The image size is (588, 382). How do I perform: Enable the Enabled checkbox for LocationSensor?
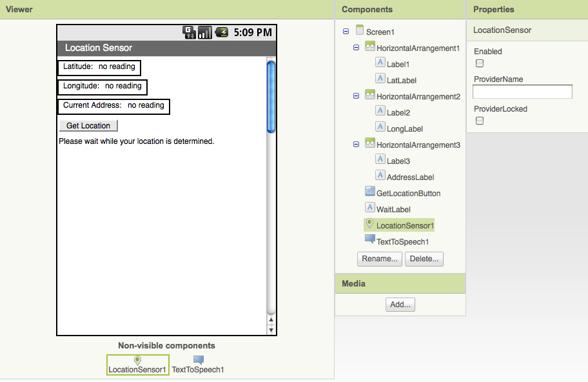click(x=480, y=63)
